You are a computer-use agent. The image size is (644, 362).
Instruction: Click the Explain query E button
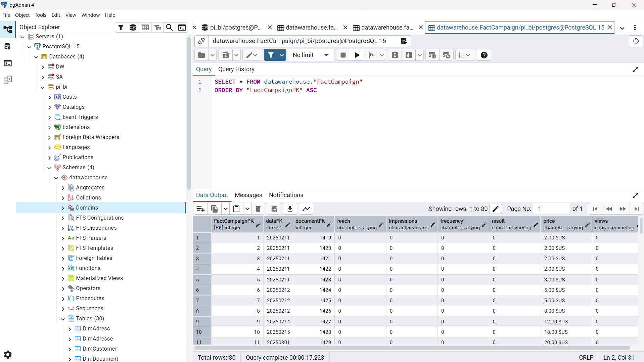coord(395,55)
